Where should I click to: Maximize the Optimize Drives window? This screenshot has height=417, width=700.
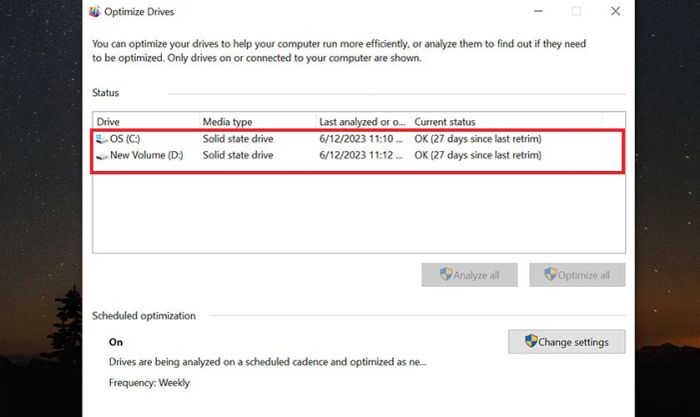576,12
